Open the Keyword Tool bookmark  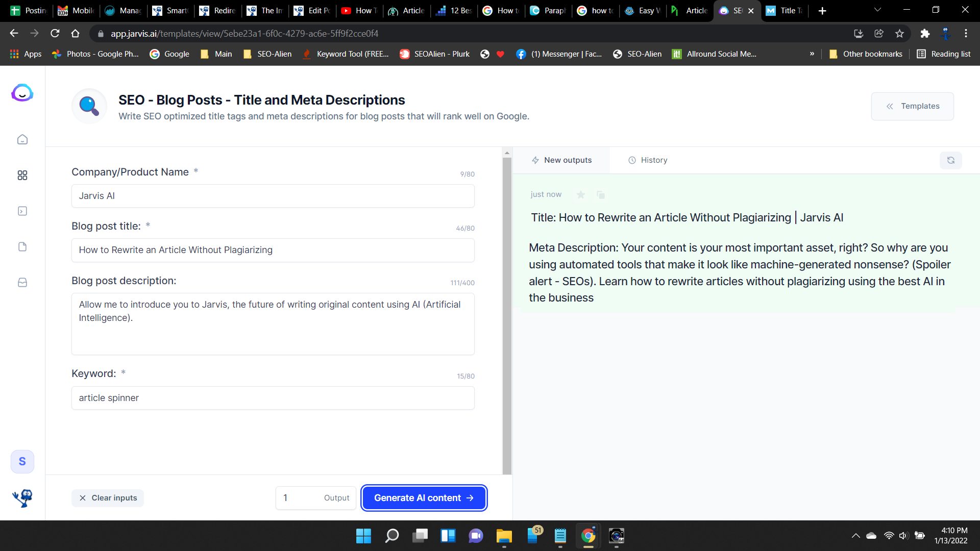[x=345, y=54]
